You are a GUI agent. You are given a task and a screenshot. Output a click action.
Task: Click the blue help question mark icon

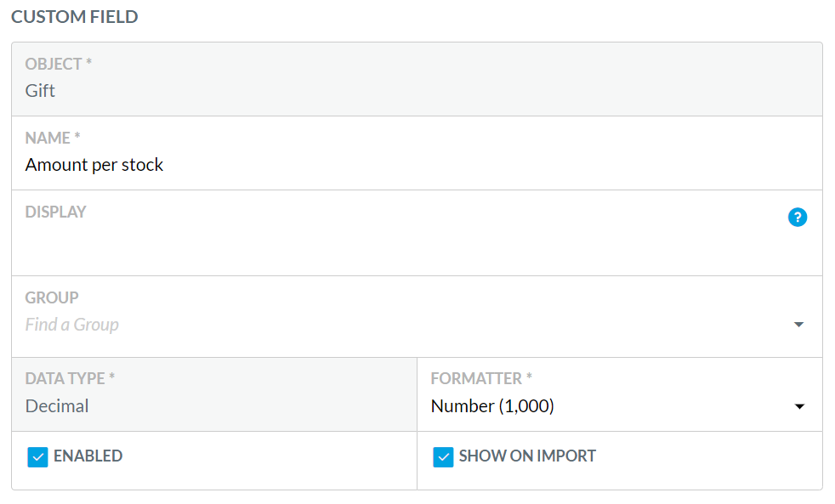pyautogui.click(x=798, y=217)
